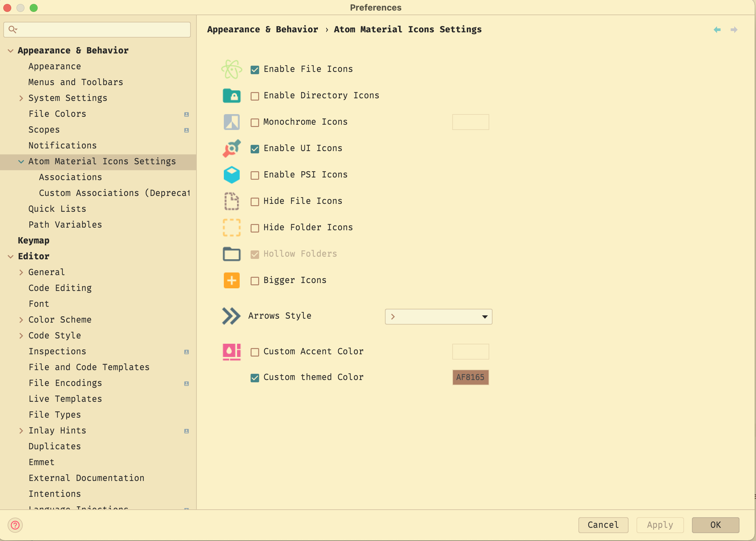Select Notifications in the tree
Viewport: 756px width, 541px height.
(x=62, y=145)
